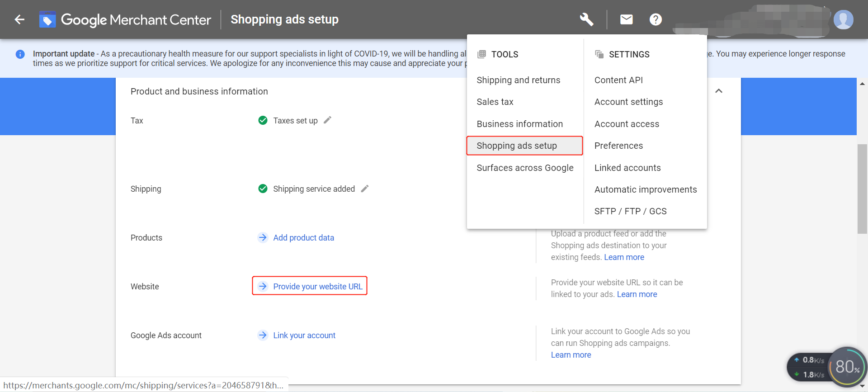Edit tax settings with pencil icon
The height and width of the screenshot is (392, 868).
point(328,120)
